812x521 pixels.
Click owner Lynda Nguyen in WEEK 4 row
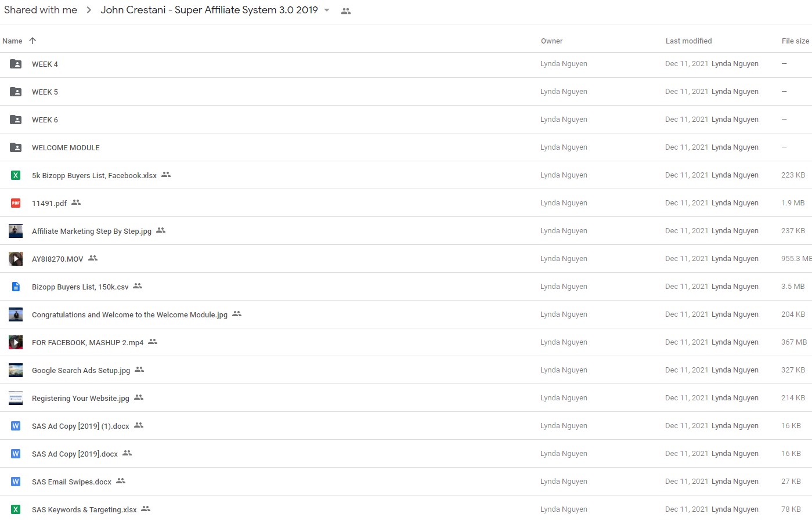click(564, 64)
